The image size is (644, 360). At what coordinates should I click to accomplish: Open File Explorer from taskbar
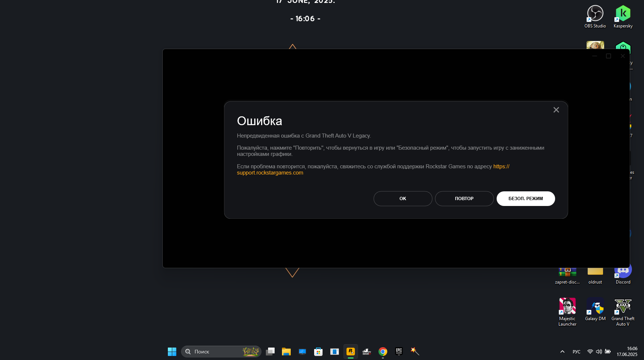coord(286,352)
